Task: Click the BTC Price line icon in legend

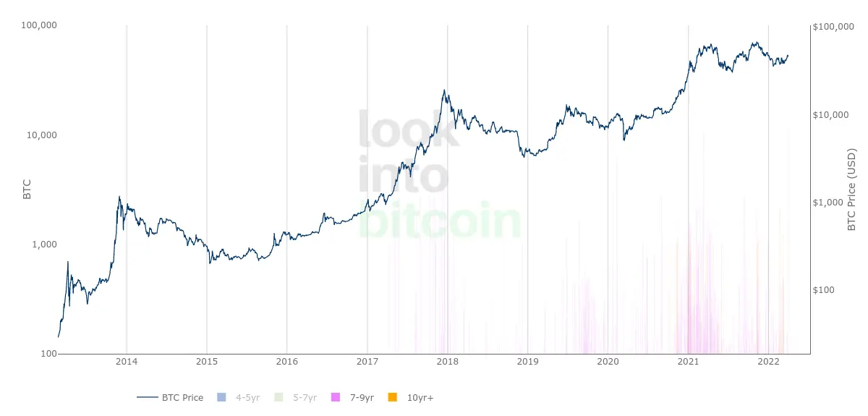Action: coord(148,397)
